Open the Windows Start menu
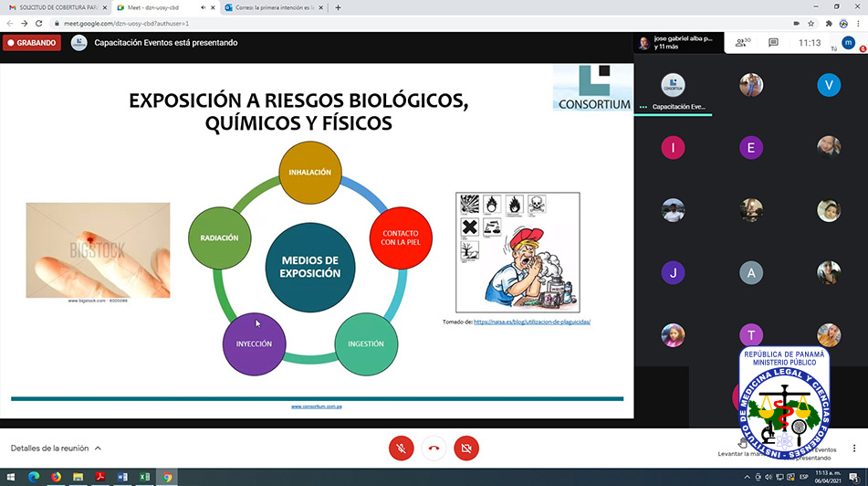 pos(11,477)
